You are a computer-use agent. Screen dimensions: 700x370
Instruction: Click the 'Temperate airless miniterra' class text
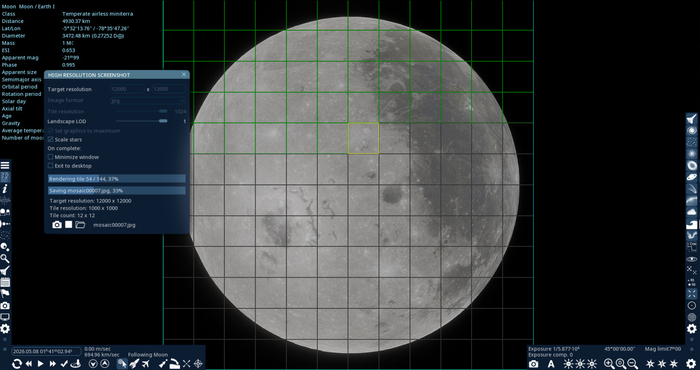click(97, 14)
